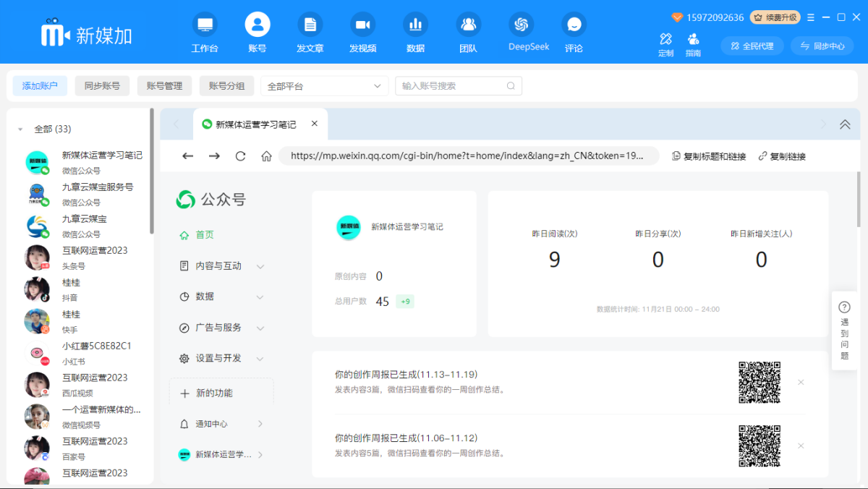
Task: Open the 全部平台 platform dropdown
Action: 324,85
